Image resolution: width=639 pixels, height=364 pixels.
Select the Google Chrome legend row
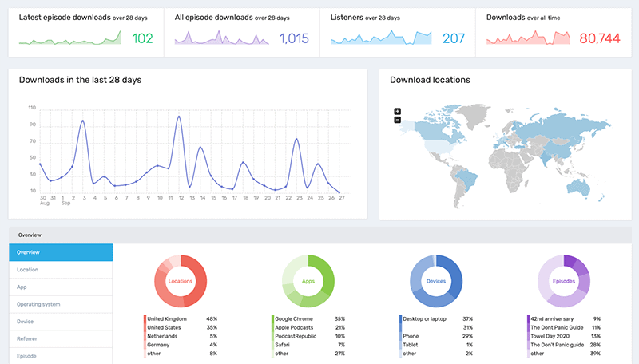click(308, 318)
